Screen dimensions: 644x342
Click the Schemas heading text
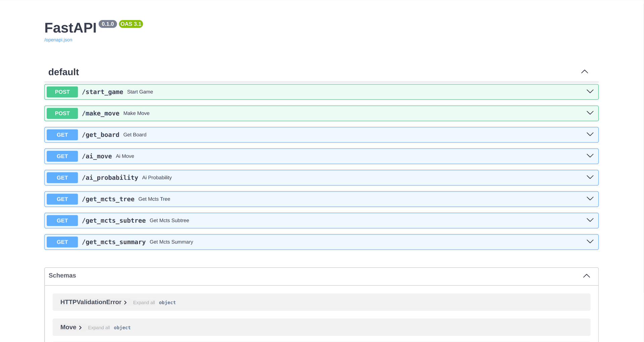(62, 275)
